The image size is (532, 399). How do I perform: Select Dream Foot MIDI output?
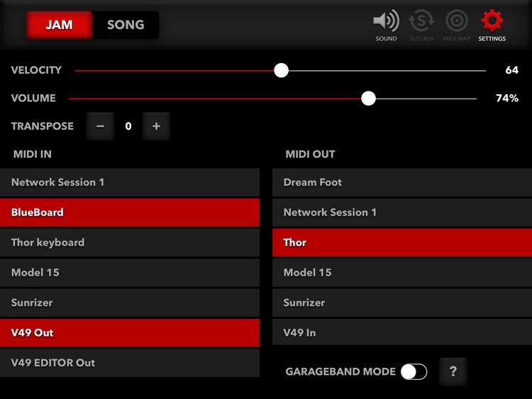tap(402, 182)
